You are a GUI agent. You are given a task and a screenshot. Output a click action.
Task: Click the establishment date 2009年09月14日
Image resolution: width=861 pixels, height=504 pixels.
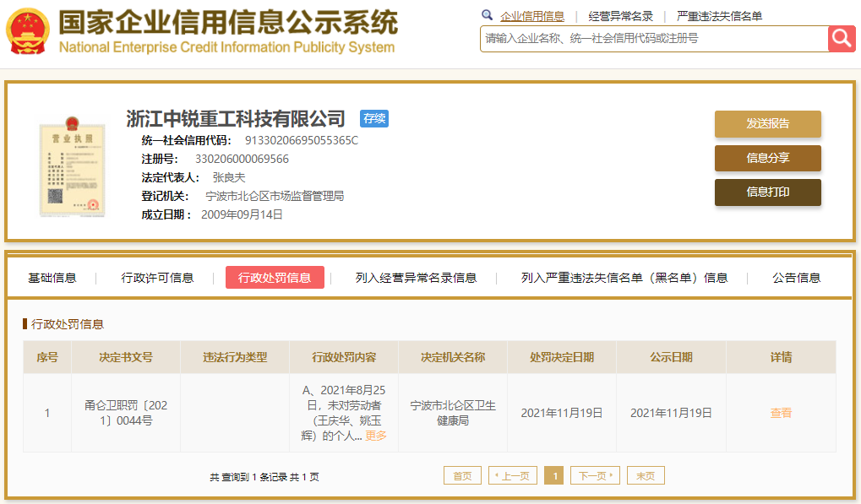242,214
